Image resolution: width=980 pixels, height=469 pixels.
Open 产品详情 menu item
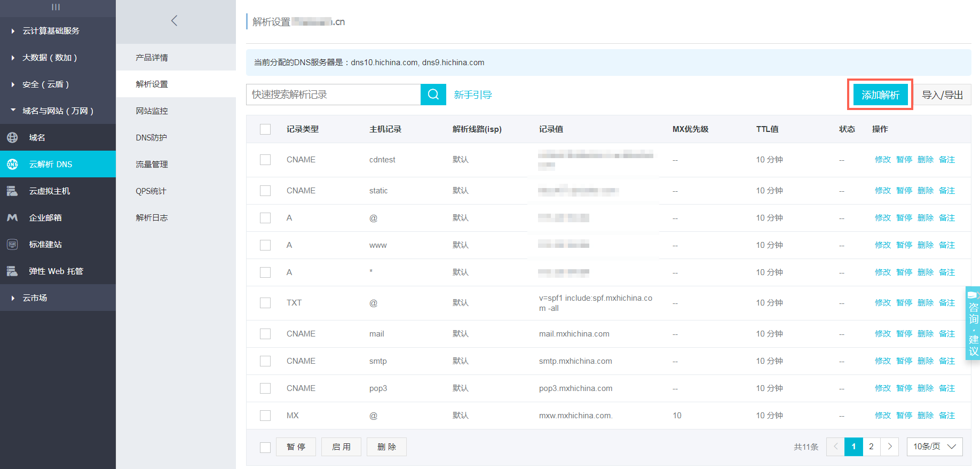(176, 57)
